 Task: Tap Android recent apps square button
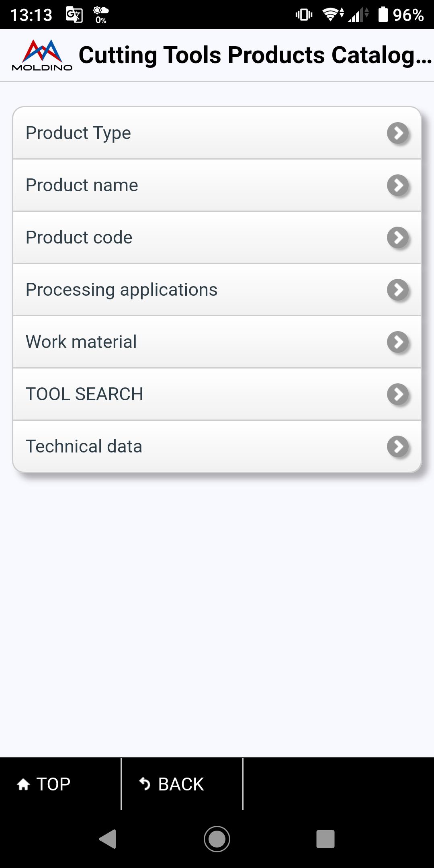[x=325, y=839]
